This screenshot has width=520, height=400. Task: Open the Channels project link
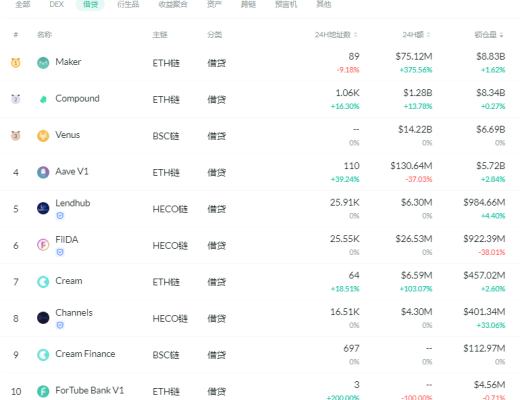(x=74, y=313)
